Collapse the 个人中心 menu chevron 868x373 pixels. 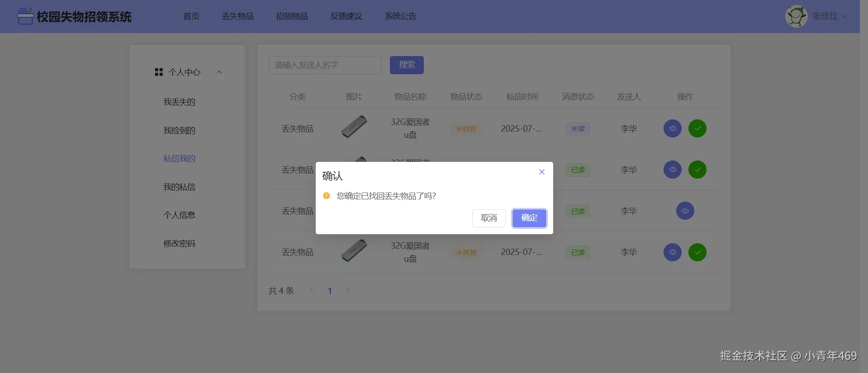[x=219, y=72]
